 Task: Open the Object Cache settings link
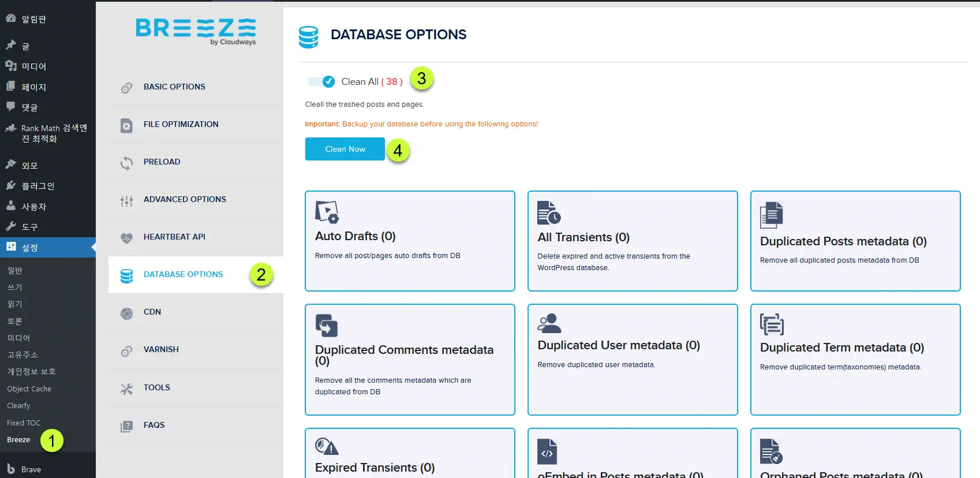[x=29, y=389]
